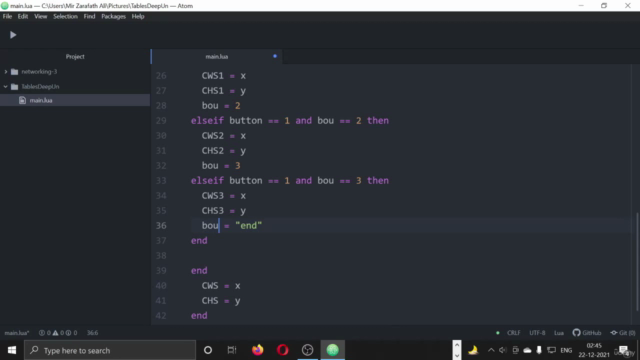The height and width of the screenshot is (360, 640).
Task: Open the Edit menu
Action: pyautogui.click(x=23, y=16)
